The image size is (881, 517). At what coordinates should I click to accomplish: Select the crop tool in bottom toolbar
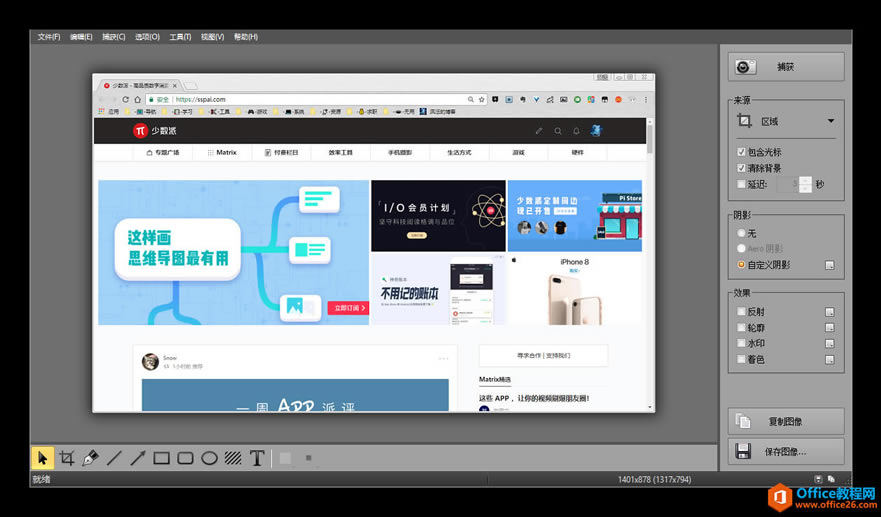(67, 458)
